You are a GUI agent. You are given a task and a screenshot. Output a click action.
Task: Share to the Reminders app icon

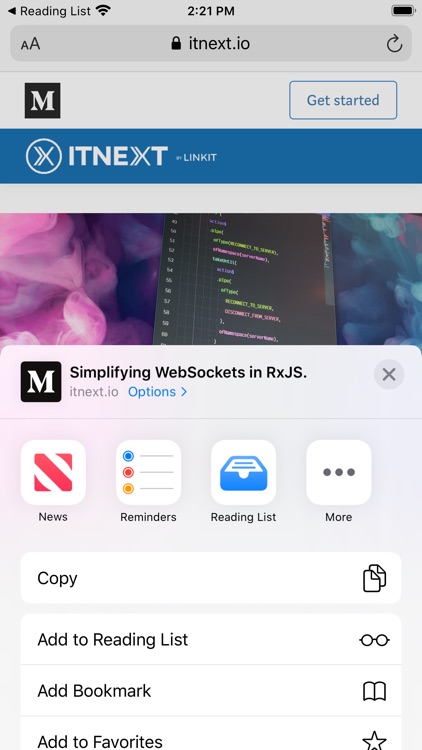click(148, 472)
